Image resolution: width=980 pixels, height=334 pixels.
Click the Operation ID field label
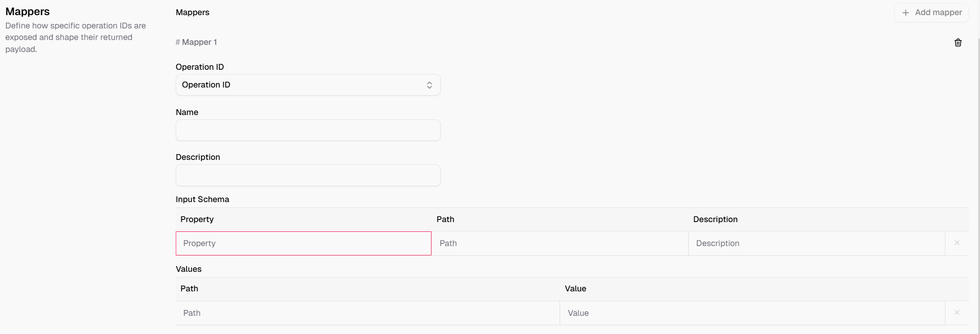pos(200,67)
